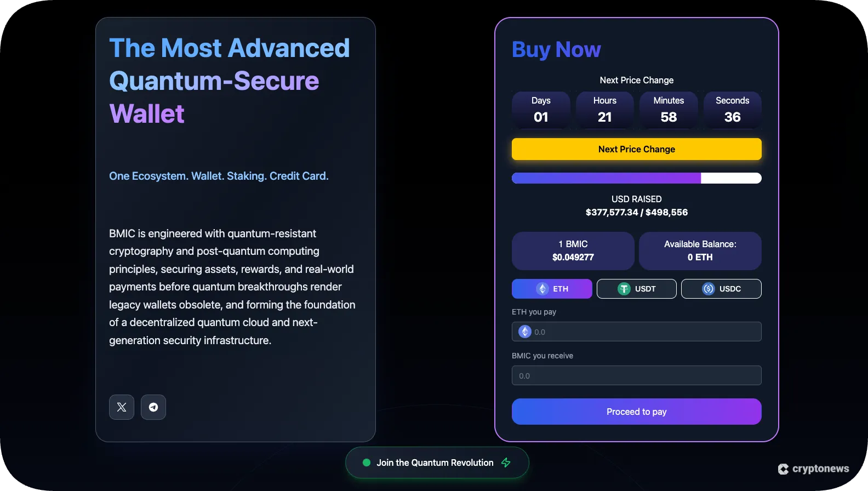Select the yellow Next Price Change button
The width and height of the screenshot is (868, 491).
click(636, 149)
